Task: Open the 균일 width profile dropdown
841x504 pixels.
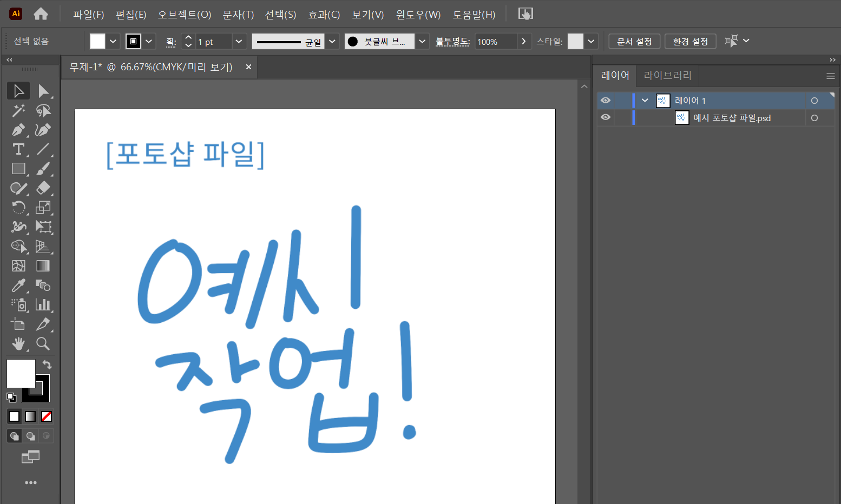Action: point(332,41)
